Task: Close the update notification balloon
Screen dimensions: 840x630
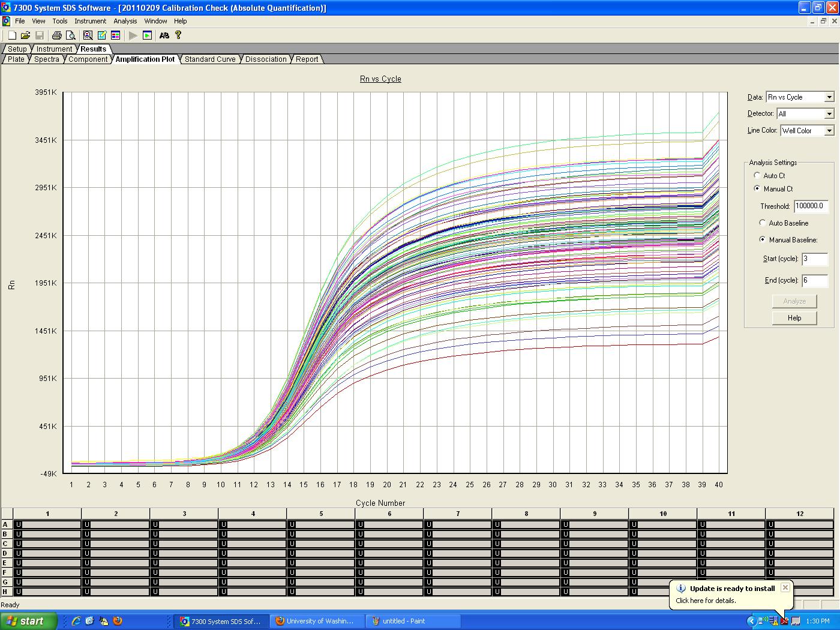Action: tap(785, 588)
